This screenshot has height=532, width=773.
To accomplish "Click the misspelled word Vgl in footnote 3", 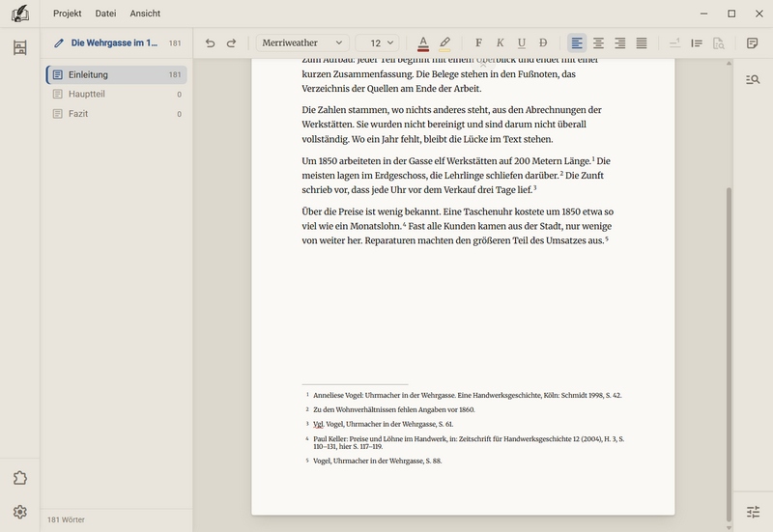I will pos(319,424).
